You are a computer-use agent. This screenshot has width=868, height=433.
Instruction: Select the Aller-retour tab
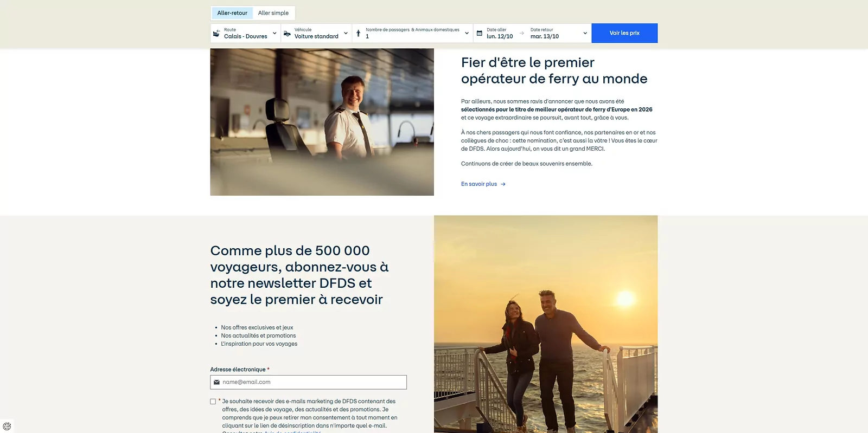[x=232, y=13]
